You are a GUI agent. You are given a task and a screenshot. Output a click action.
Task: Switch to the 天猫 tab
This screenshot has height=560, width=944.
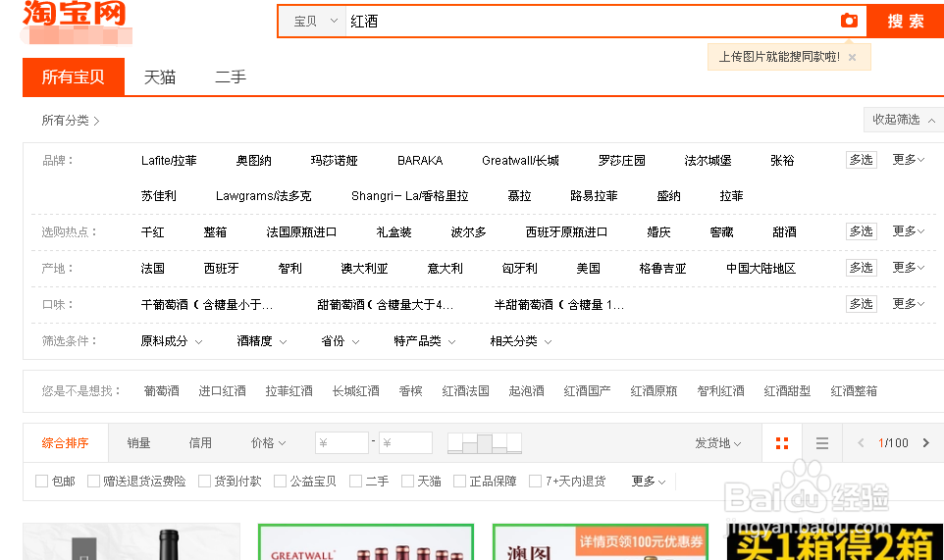(160, 77)
